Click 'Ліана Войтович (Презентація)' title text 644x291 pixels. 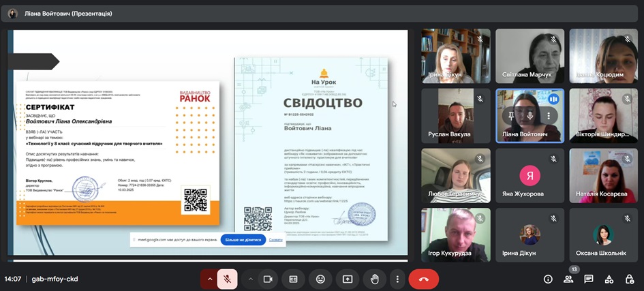[68, 14]
